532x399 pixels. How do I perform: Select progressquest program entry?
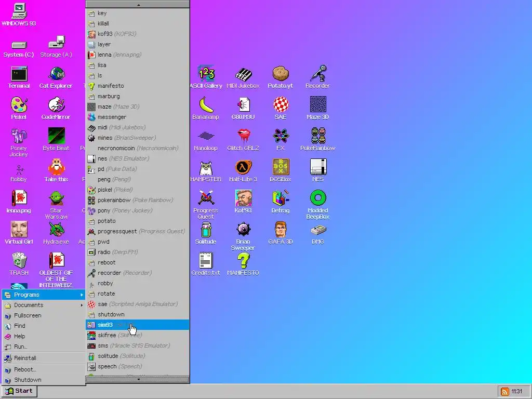(x=137, y=231)
